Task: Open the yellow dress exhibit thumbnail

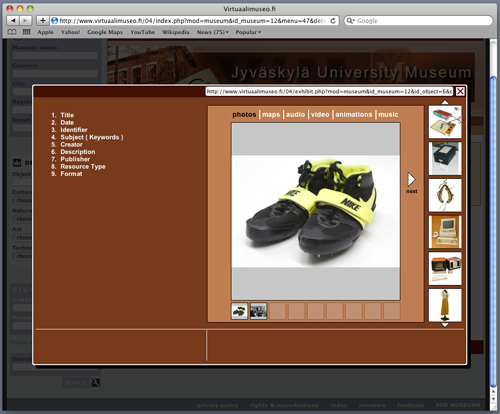Action: click(445, 305)
